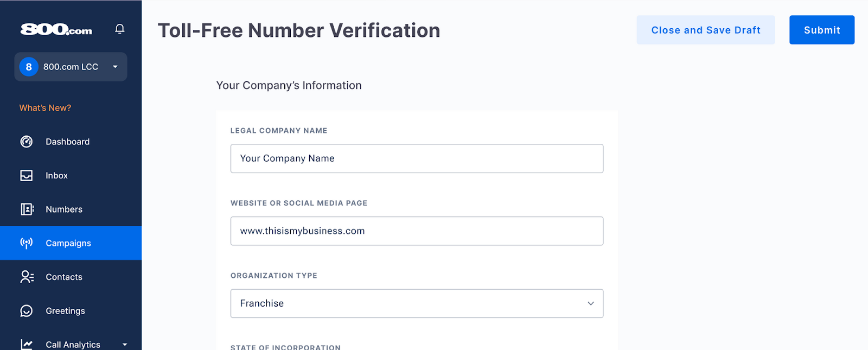Open the Organization Type dropdown

pos(417,303)
